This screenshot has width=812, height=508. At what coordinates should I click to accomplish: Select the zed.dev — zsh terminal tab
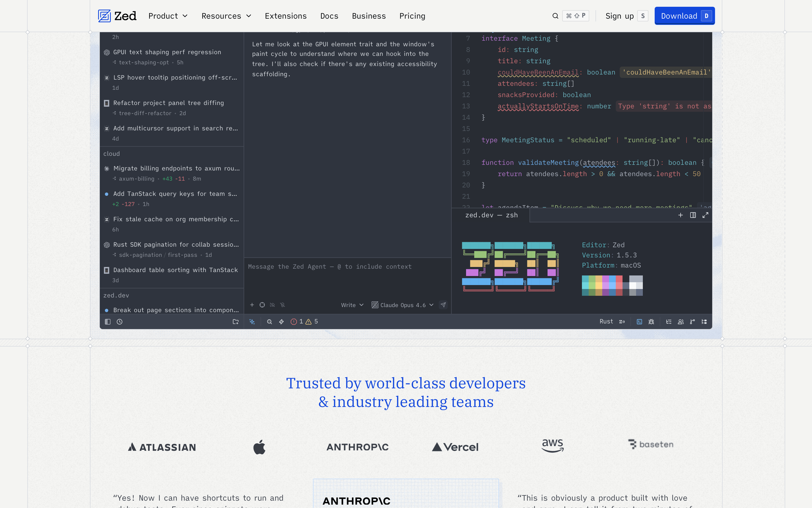tap(491, 215)
